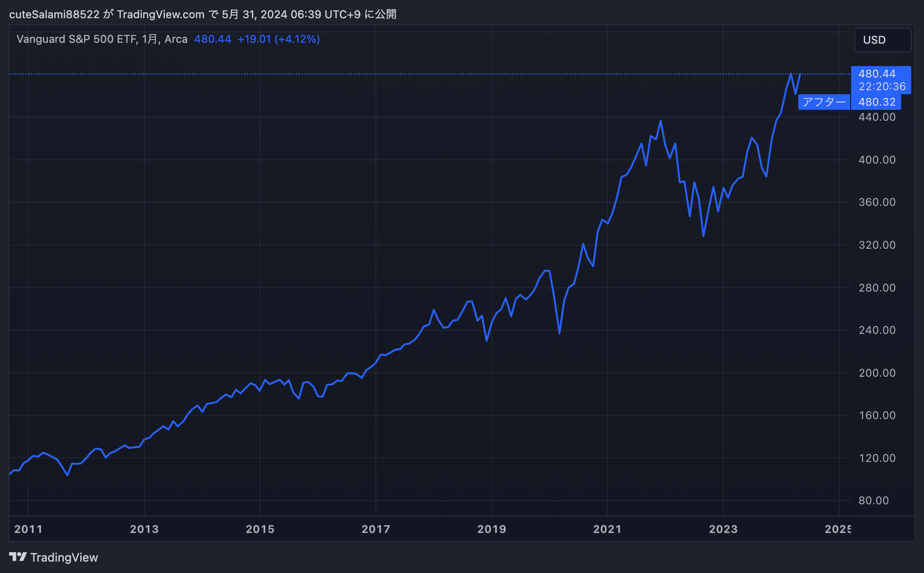Click the TradingView wordmark
Image resolution: width=924 pixels, height=573 pixels.
coord(64,558)
